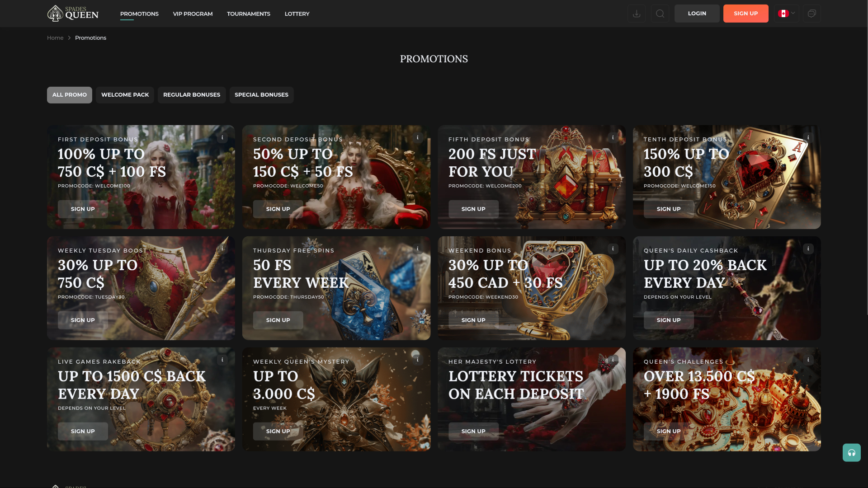Open the Tournaments nav item
The image size is (868, 488).
pos(249,14)
